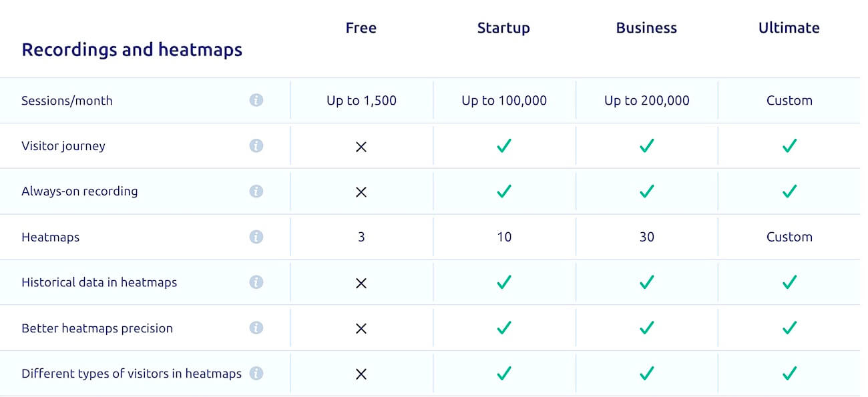This screenshot has height=397, width=868.
Task: Click the info icon beside Always-on recording
Action: coord(256,191)
